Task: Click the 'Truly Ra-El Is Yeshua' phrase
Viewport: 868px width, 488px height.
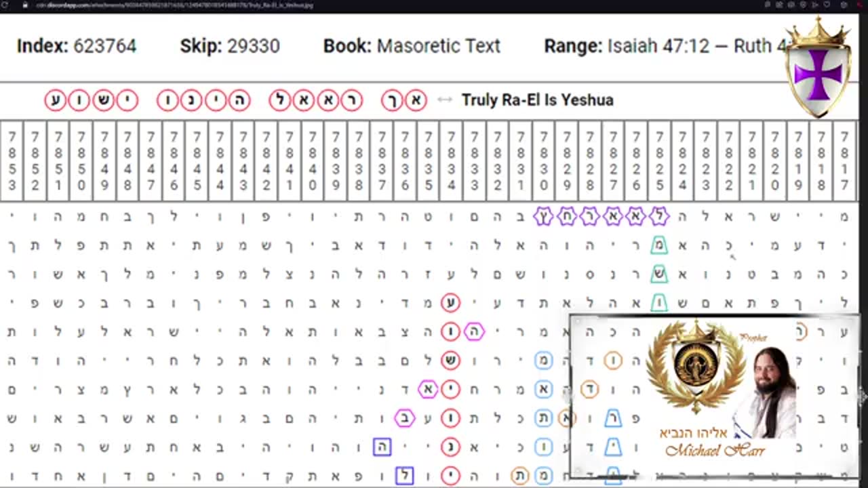Action: coord(537,100)
